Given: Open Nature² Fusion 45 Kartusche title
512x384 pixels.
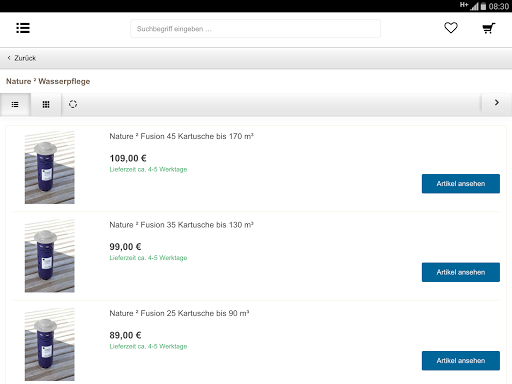Looking at the screenshot, I should click(x=182, y=136).
